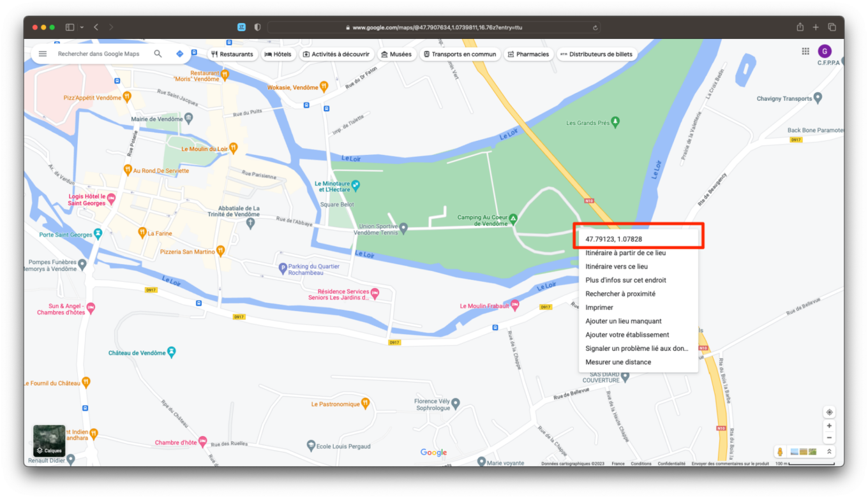The image size is (868, 498).
Task: Click the Abbatiale de La Trinité marker
Action: point(250,224)
